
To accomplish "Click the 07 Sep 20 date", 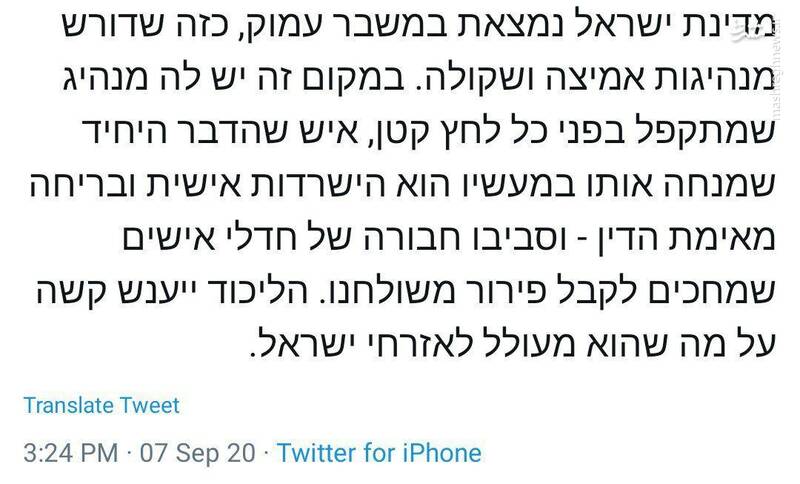I will pos(198,453).
